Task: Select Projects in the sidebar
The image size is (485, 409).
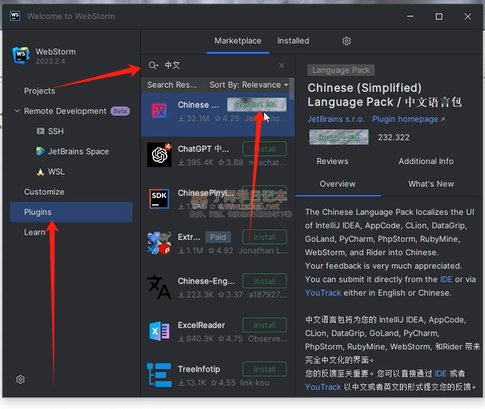Action: [39, 91]
